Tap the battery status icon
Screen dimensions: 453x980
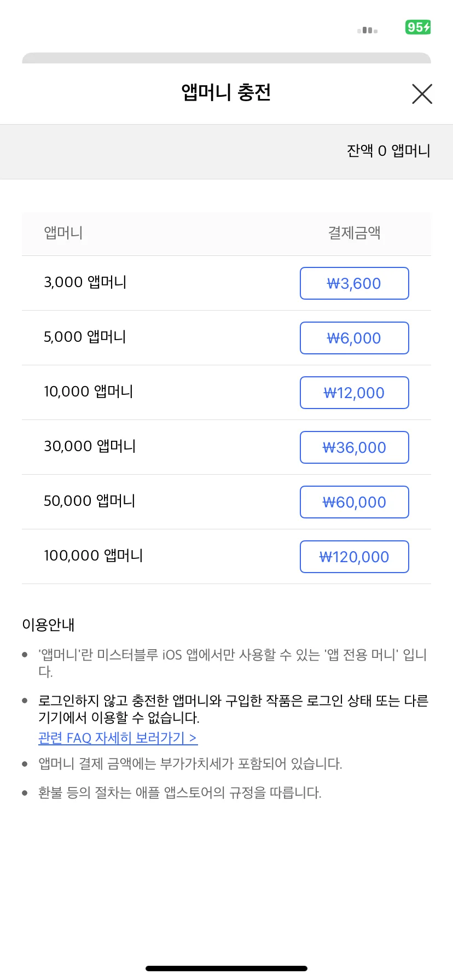point(418,27)
